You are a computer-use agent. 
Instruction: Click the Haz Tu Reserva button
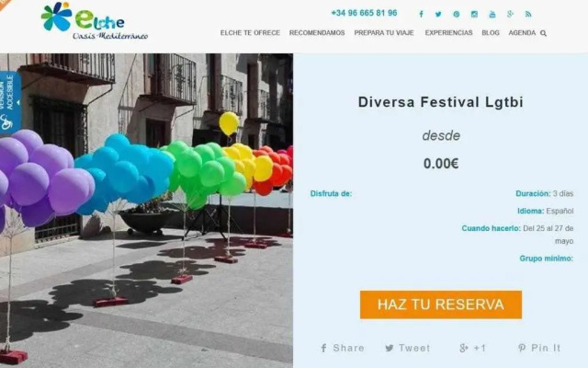click(441, 305)
